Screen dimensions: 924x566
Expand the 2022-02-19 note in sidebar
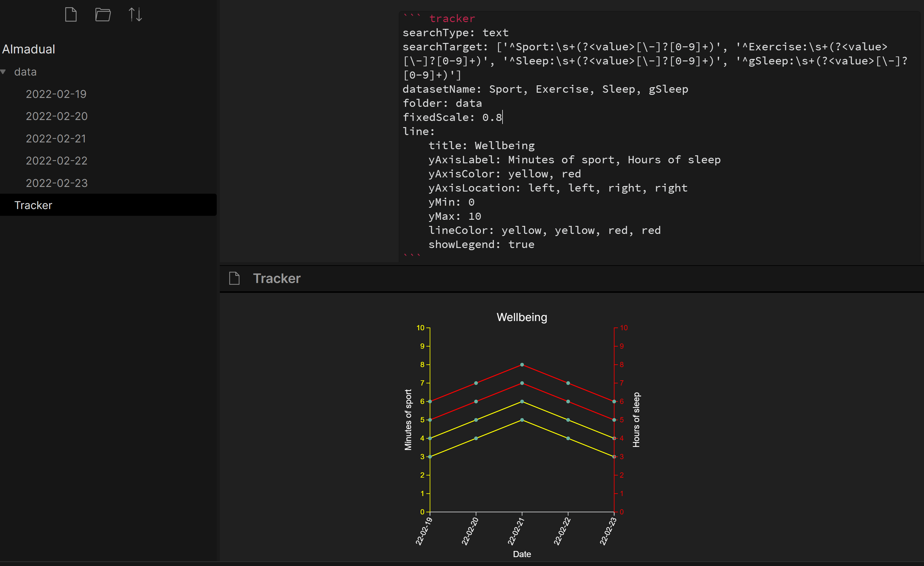point(56,94)
